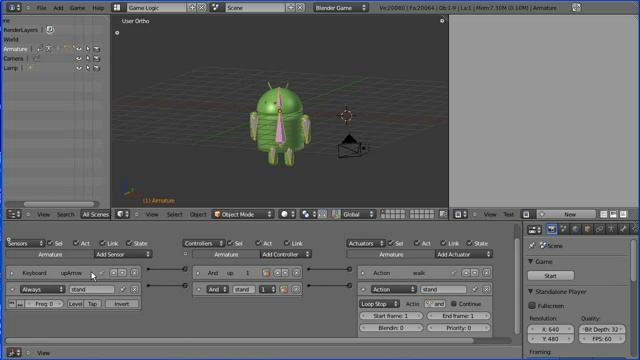The width and height of the screenshot is (640, 360).
Task: Select the Render properties tab icon
Action: [x=552, y=229]
